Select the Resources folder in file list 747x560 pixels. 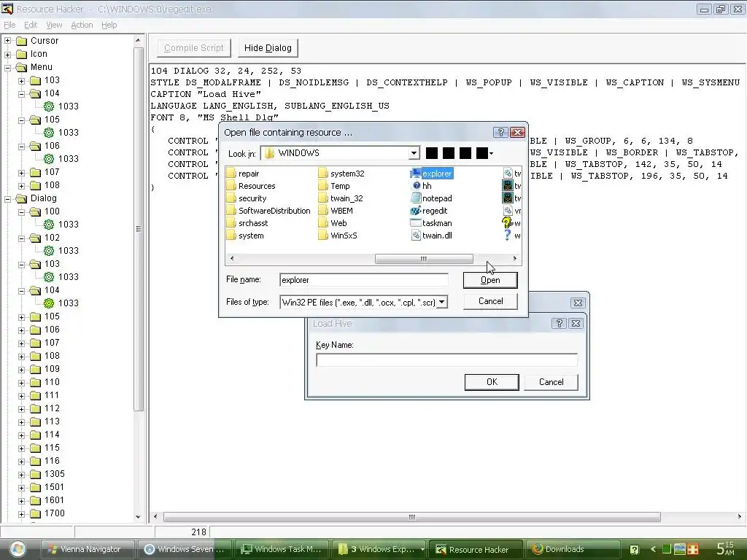click(251, 186)
